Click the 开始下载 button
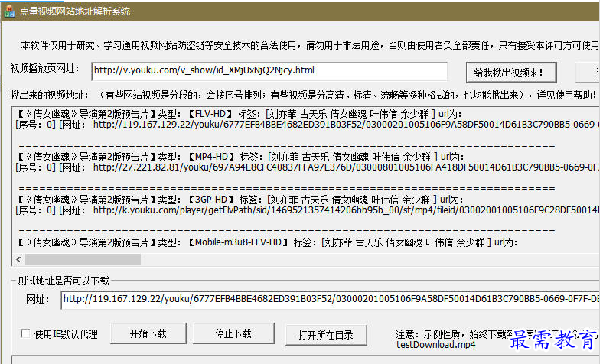Screen dimensions: 603x364 coord(148,333)
